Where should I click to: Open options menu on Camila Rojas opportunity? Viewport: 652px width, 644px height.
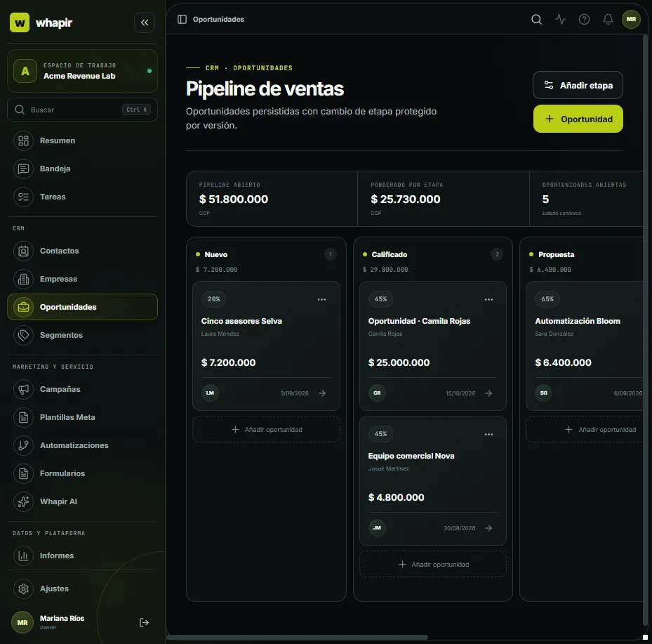(488, 300)
